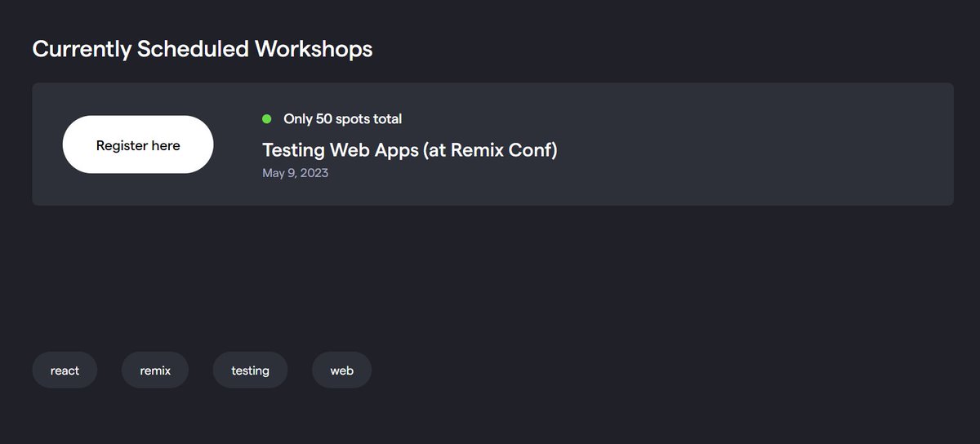Open the Testing Web Apps workshop title
This screenshot has width=980, height=444.
[x=409, y=150]
